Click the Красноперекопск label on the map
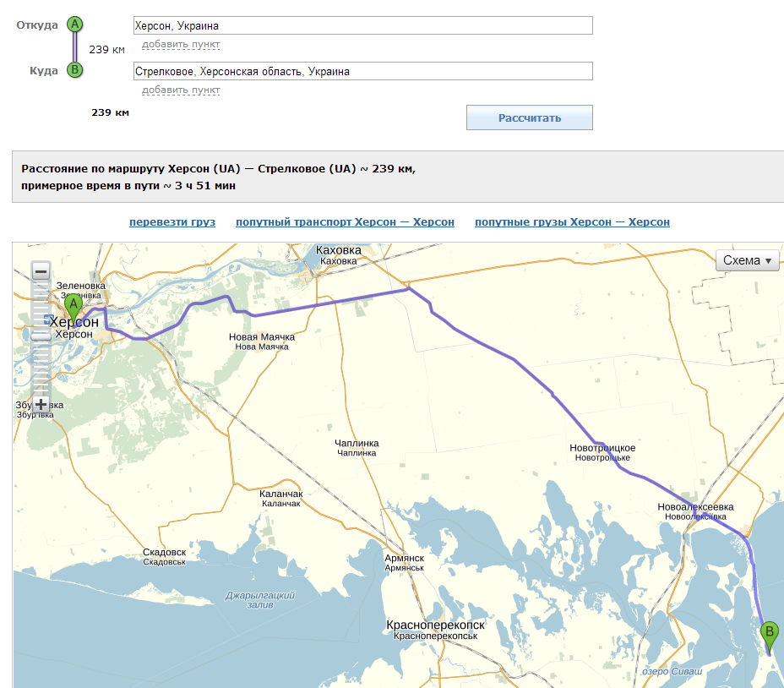 coord(435,630)
